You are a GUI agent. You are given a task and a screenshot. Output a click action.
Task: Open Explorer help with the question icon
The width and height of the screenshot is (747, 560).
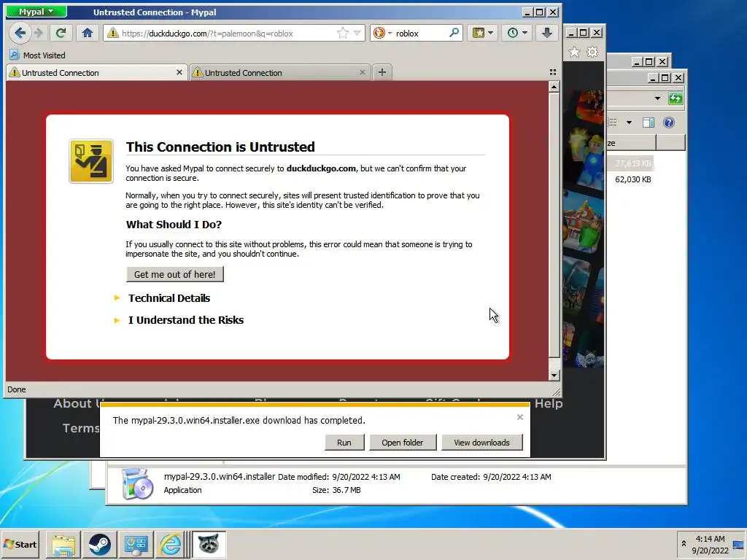(669, 122)
